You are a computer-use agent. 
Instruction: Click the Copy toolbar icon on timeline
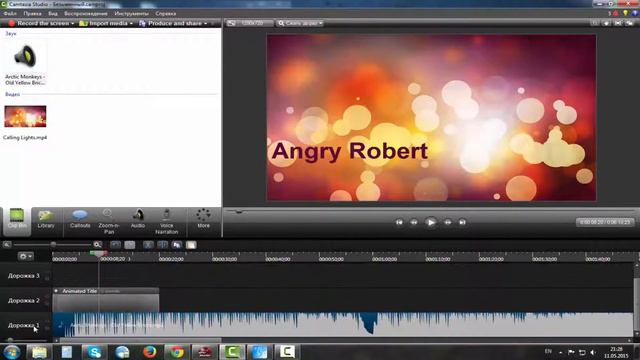point(177,245)
